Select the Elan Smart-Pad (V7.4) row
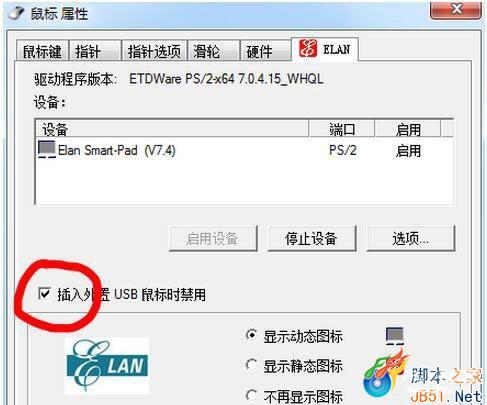 [x=244, y=150]
